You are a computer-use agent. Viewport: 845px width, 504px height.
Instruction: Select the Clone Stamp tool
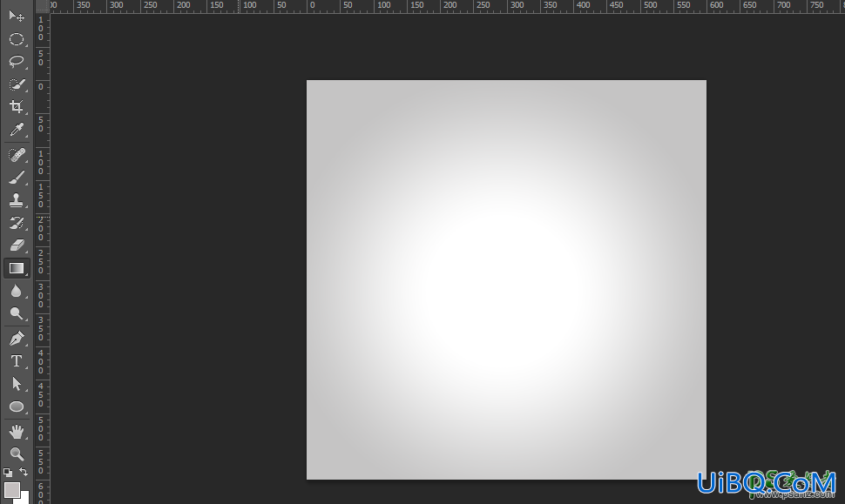(17, 200)
